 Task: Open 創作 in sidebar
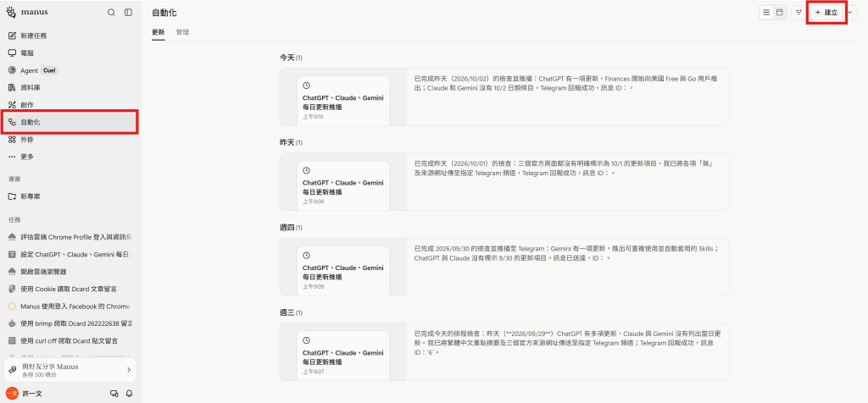coord(70,104)
